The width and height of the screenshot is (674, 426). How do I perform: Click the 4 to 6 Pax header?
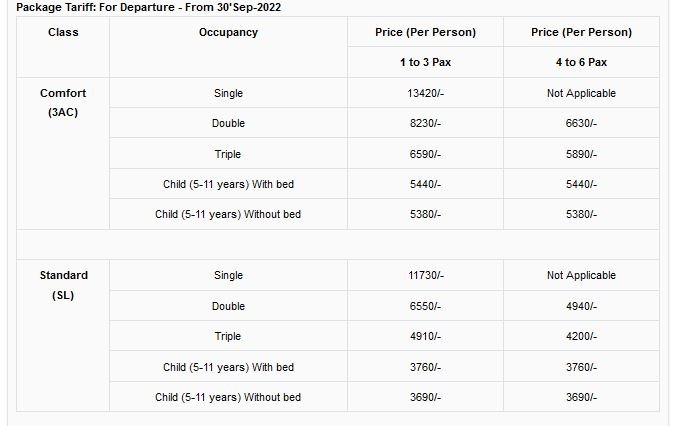point(581,62)
